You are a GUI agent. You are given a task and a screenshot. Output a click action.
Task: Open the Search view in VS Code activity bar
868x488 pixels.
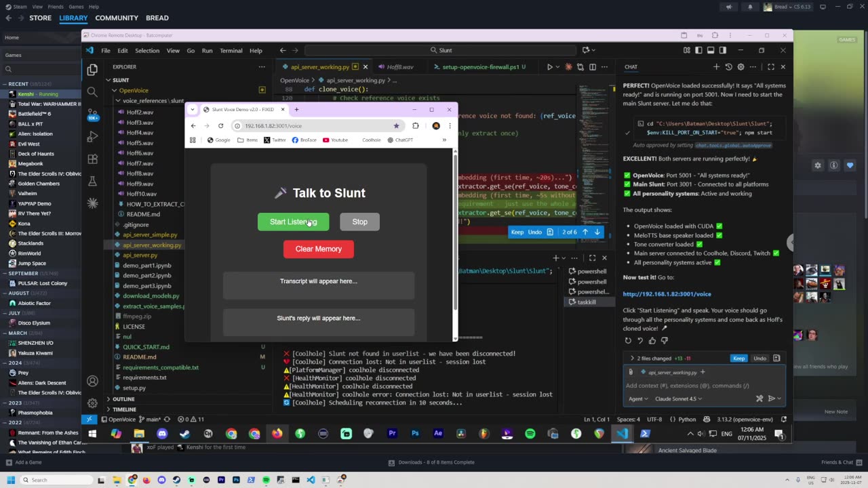click(x=92, y=91)
